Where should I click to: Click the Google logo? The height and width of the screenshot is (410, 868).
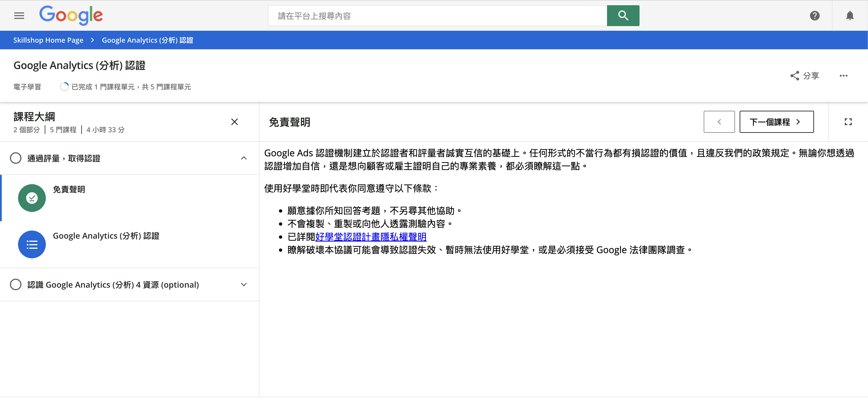pyautogui.click(x=71, y=15)
